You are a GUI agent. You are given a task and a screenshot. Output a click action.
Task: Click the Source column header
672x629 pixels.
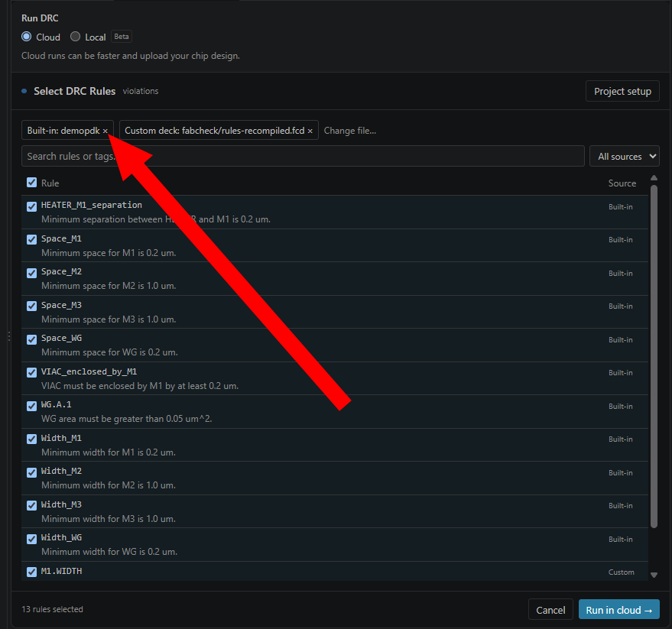click(622, 183)
